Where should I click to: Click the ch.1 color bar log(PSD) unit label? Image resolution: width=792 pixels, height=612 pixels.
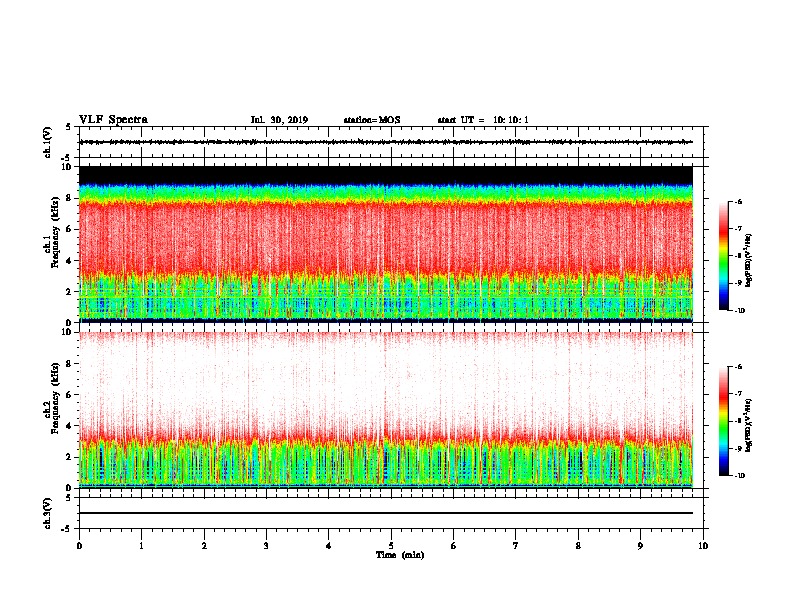pyautogui.click(x=749, y=261)
